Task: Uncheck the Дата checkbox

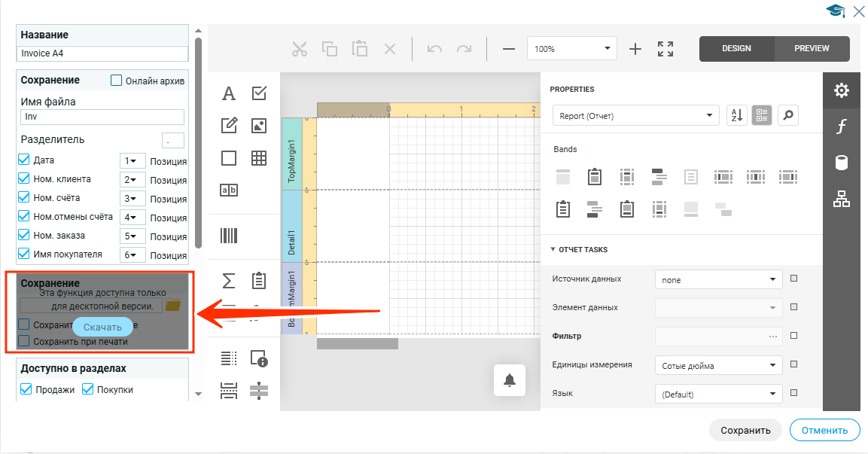Action: click(24, 160)
